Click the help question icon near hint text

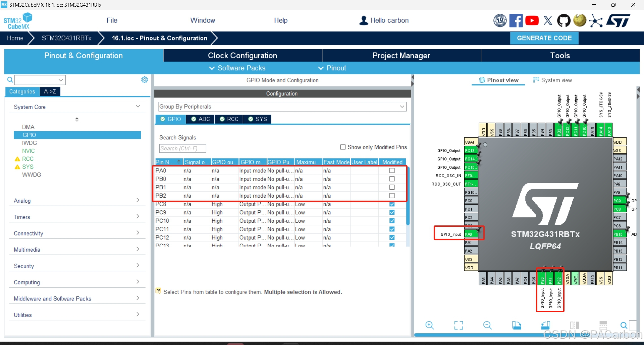[x=158, y=291]
